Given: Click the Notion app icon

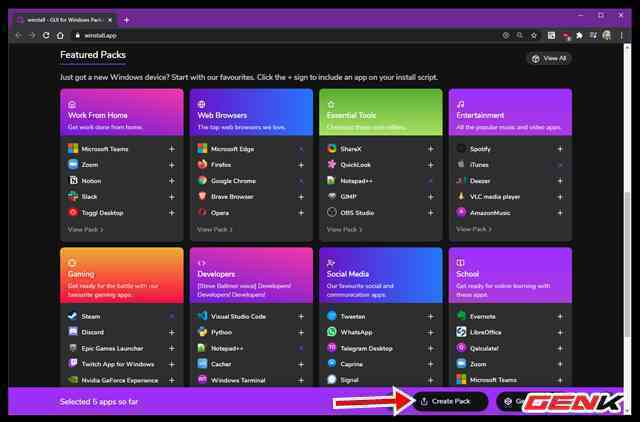Looking at the screenshot, I should 73,180.
